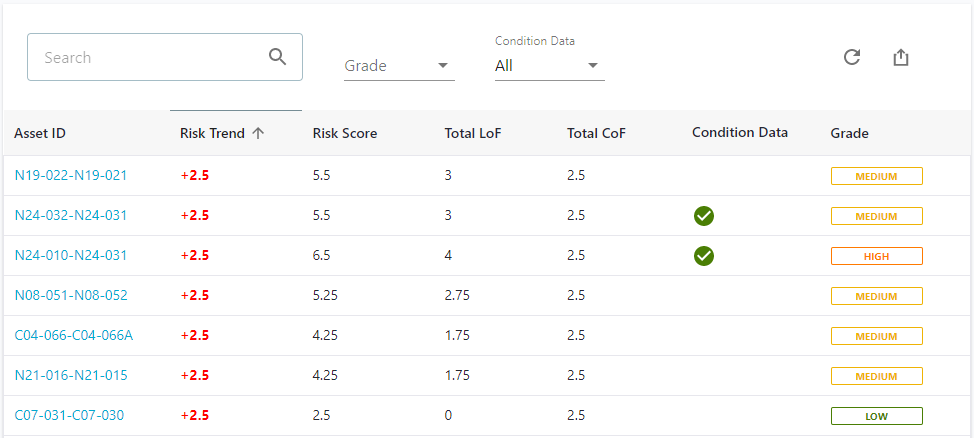Open asset C07-031-C07-030 link
Viewport: 974px width, 438px height.
tap(69, 415)
